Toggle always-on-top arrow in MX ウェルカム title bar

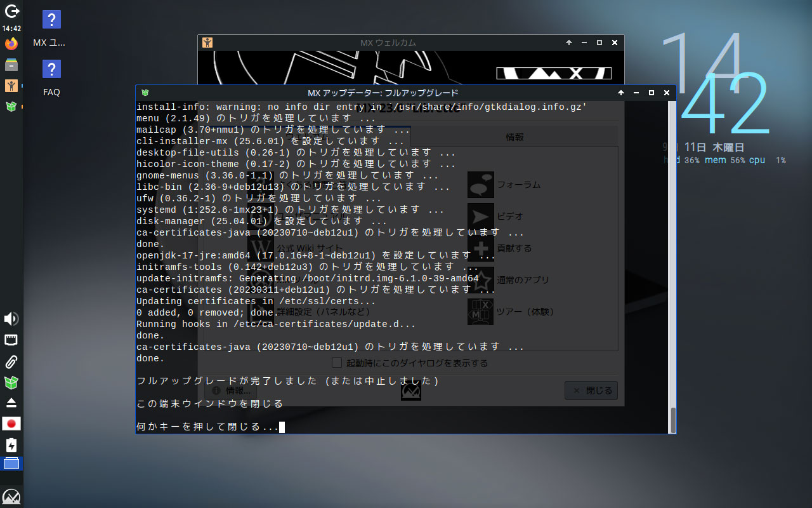(569, 43)
